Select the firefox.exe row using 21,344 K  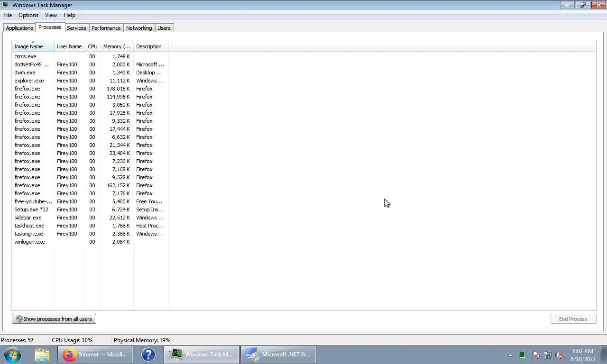(90, 145)
